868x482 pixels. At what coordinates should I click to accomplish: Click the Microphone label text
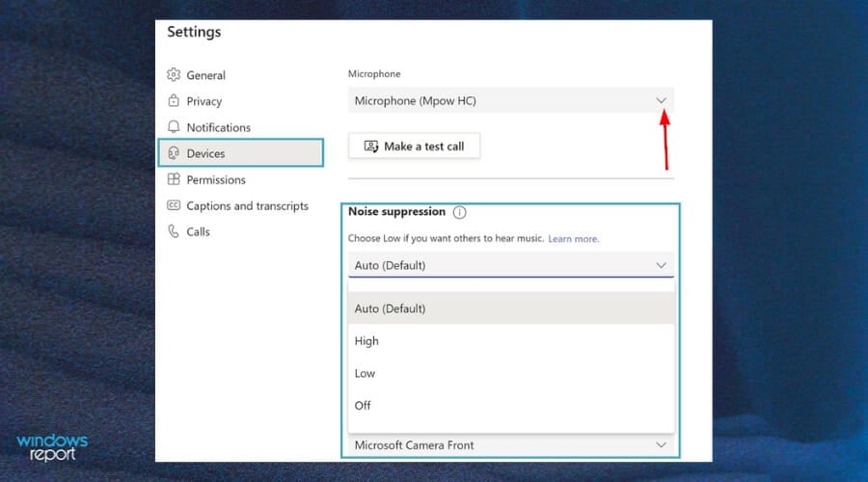(x=374, y=73)
